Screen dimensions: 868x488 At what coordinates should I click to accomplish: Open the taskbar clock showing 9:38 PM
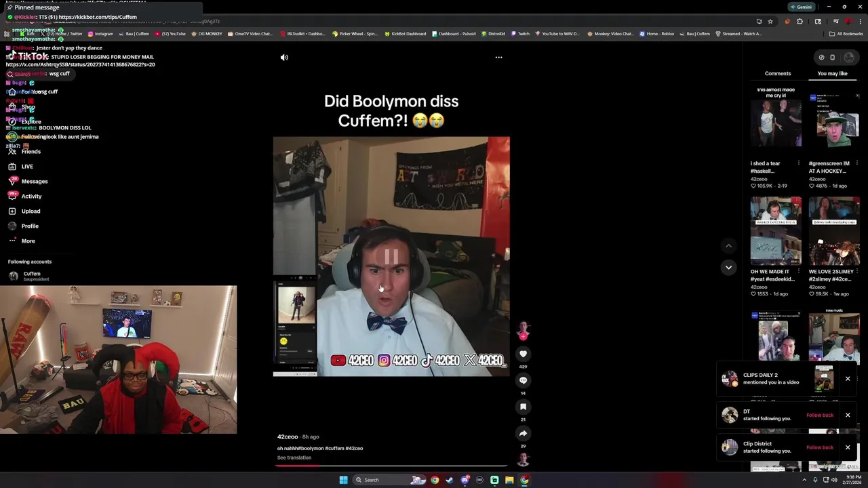(853, 479)
